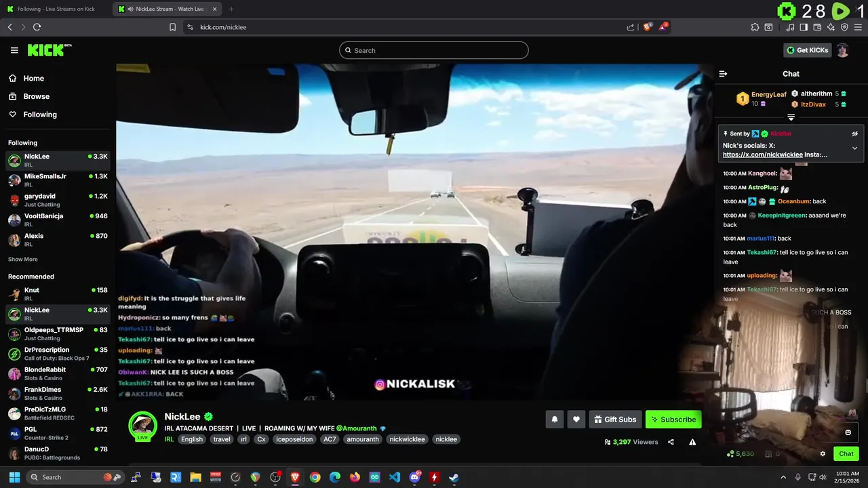
Task: Open Knut in Recommended channels
Action: [58, 293]
